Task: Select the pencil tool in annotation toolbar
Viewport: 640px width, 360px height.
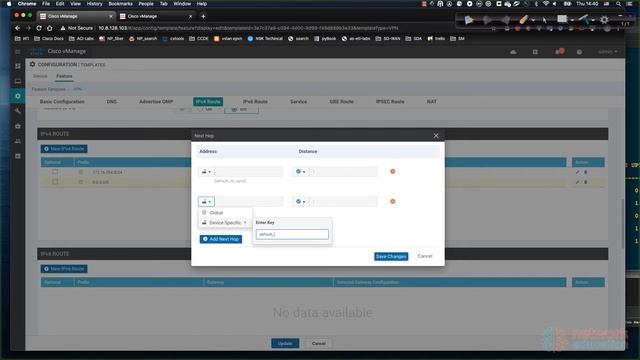Action: coord(524,19)
